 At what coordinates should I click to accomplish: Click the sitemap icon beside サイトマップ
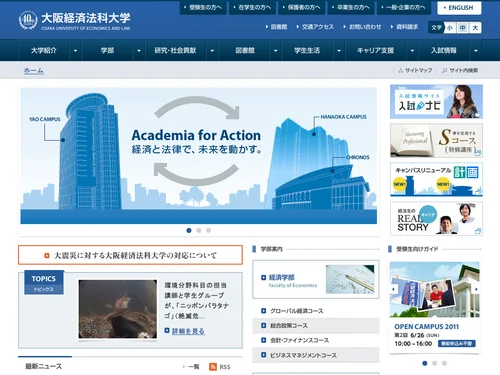point(400,70)
